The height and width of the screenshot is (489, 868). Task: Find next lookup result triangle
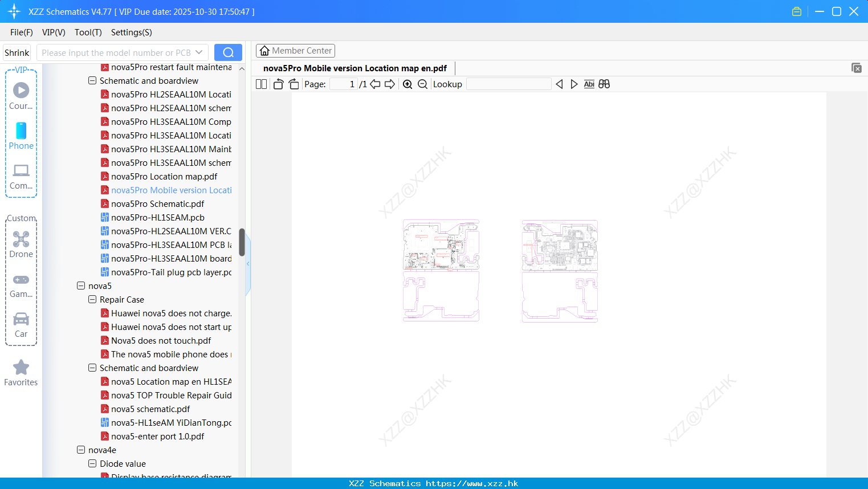(574, 84)
